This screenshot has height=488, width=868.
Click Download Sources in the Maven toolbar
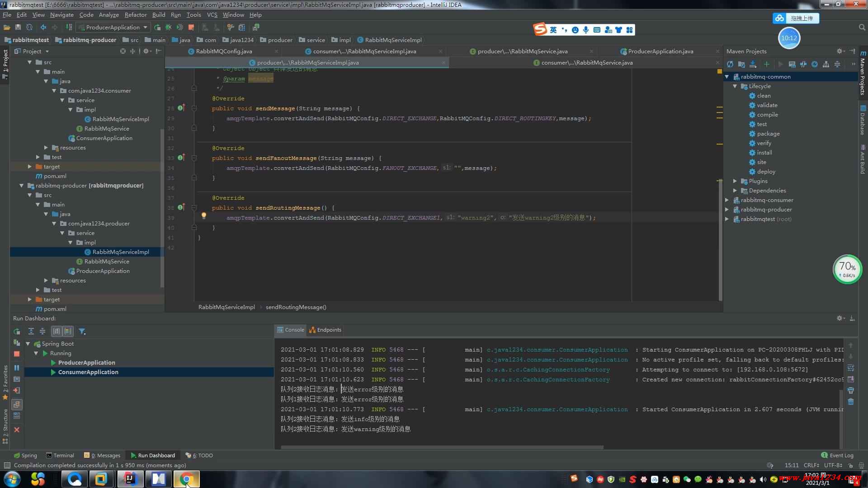tap(753, 64)
